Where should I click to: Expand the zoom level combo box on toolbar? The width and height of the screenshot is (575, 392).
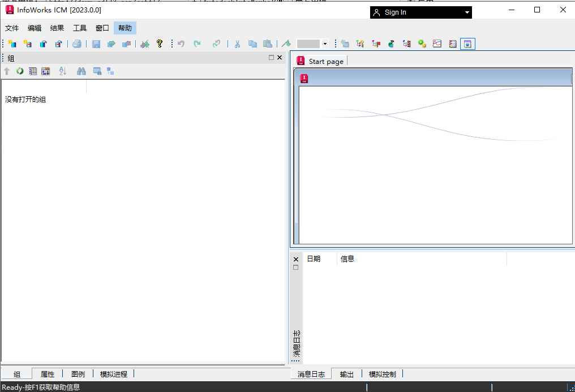pyautogui.click(x=325, y=44)
